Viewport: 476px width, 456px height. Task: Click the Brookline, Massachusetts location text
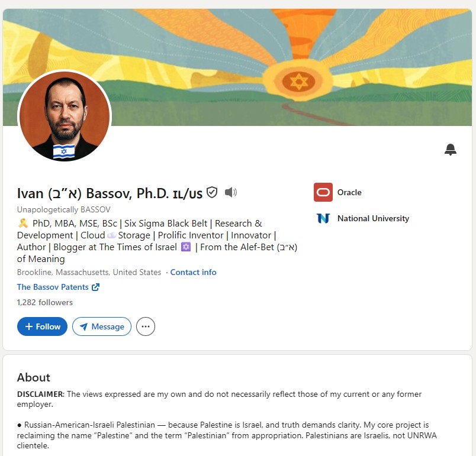pos(89,272)
